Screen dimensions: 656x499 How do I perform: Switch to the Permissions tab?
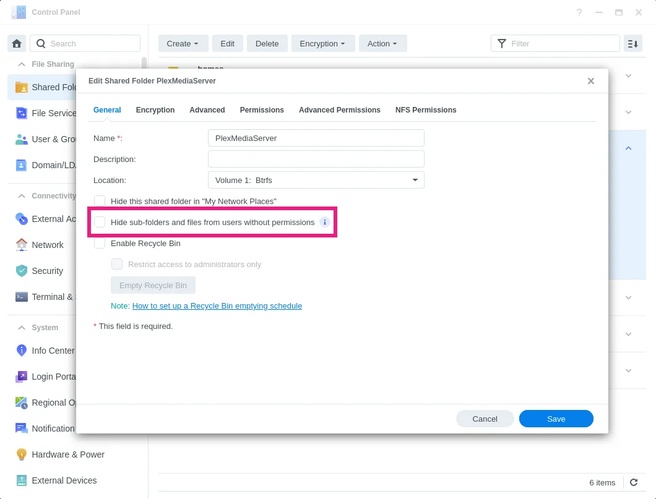(x=262, y=110)
